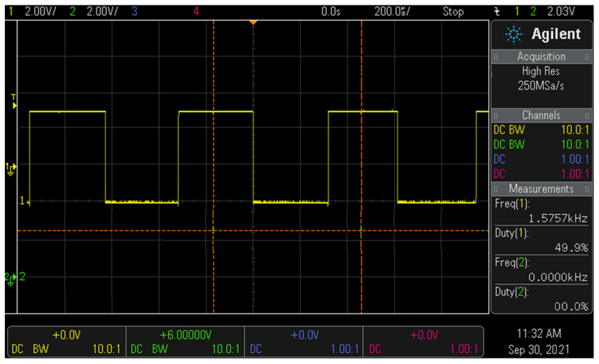Click the Duty(2) measurement label
The image size is (599, 364).
[x=512, y=292]
